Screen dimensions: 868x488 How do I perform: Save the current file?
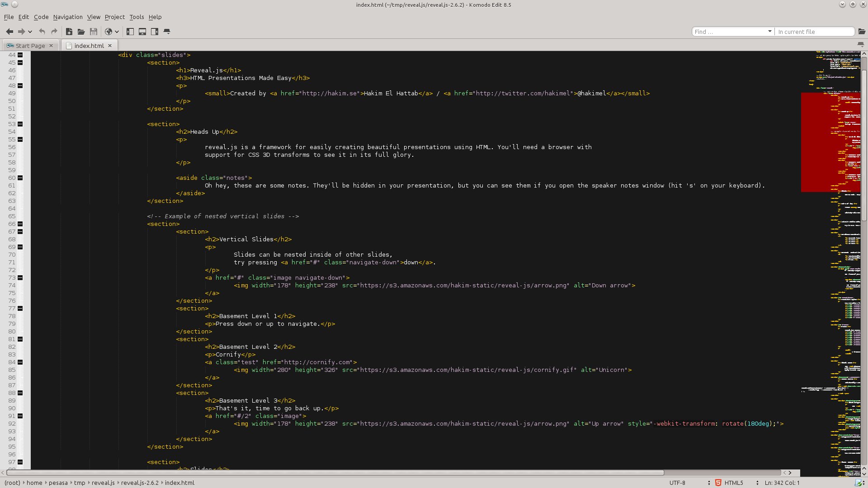tap(94, 32)
